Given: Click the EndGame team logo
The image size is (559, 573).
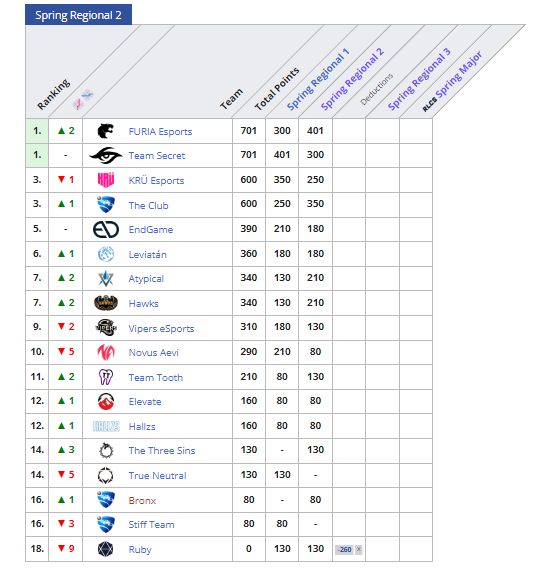Looking at the screenshot, I should pos(106,229).
